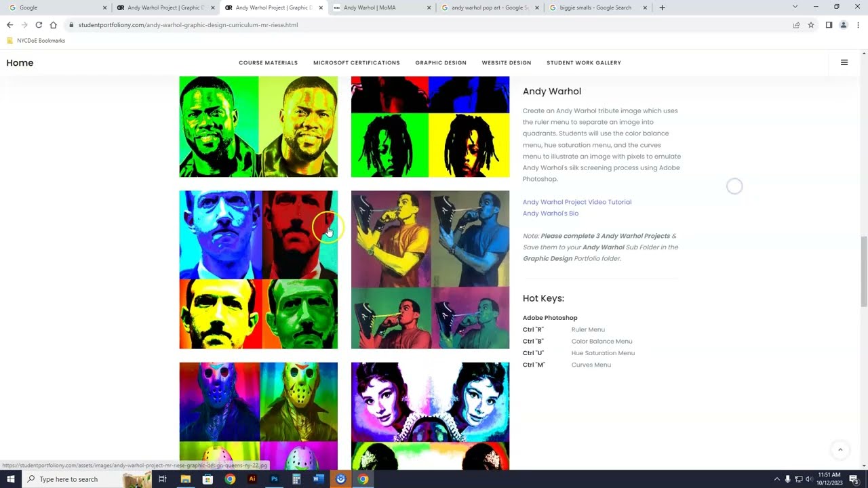Screen dimensions: 868x488
Task: Open the vintage actress pop art image
Action: 430,416
